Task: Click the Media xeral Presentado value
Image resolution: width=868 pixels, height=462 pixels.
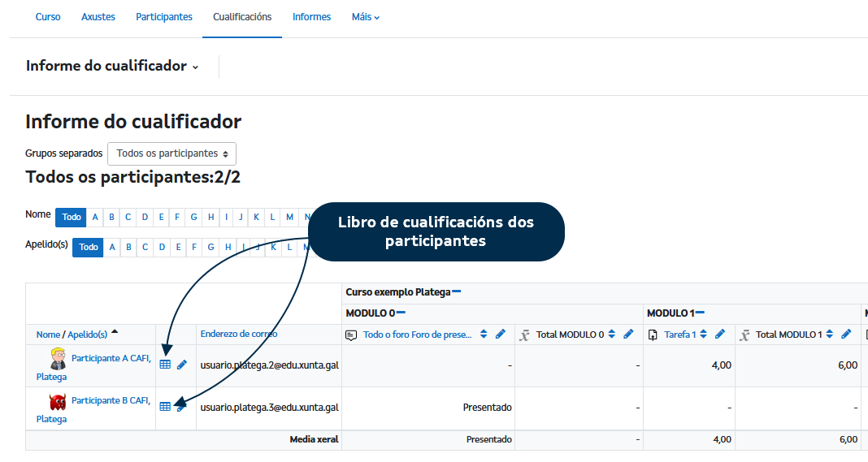Action: pos(488,439)
